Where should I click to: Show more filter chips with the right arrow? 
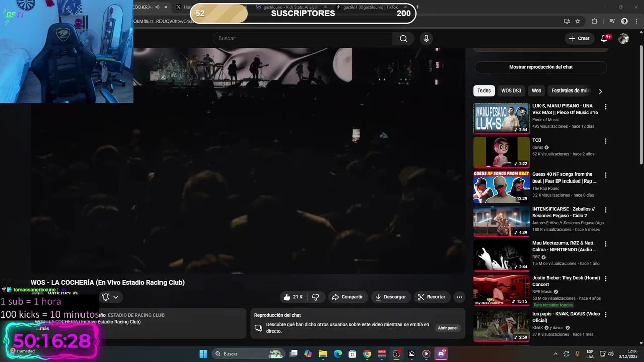click(x=600, y=92)
